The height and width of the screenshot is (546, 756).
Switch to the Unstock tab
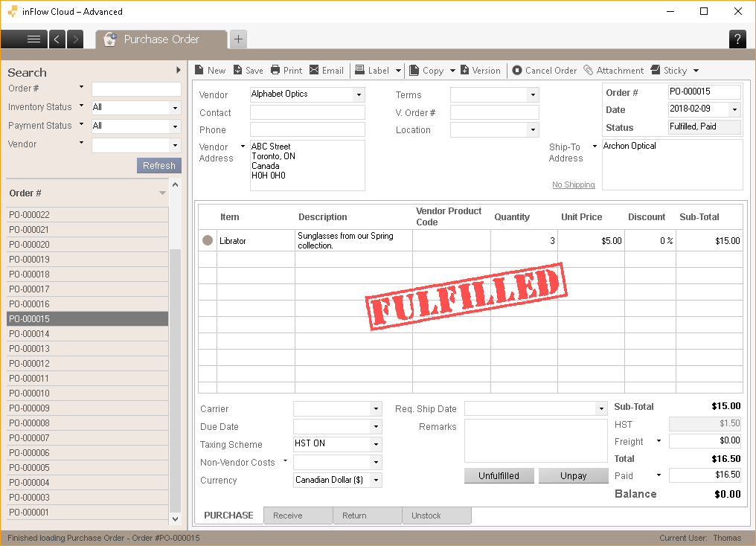pyautogui.click(x=437, y=515)
